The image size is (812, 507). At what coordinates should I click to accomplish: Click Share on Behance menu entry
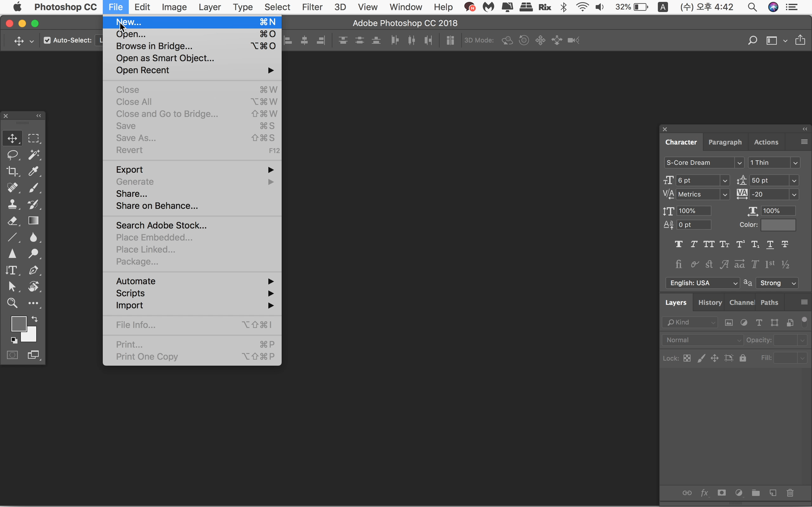(x=157, y=206)
